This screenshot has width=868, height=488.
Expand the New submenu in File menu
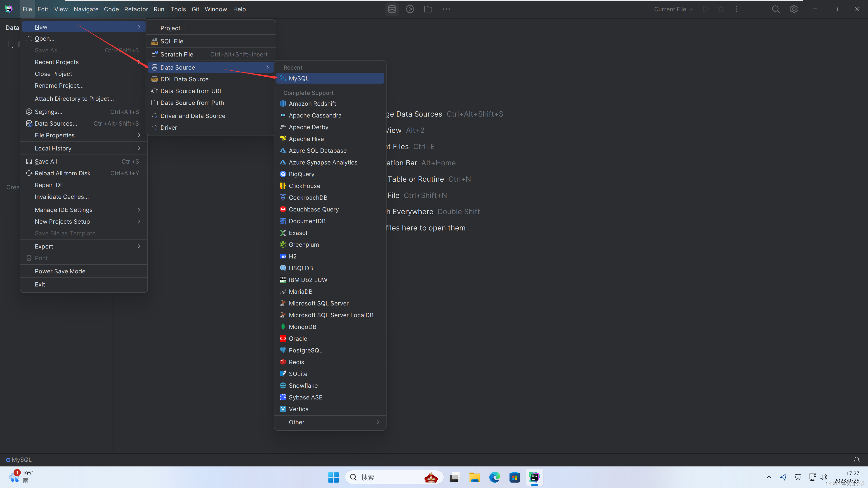(x=84, y=27)
